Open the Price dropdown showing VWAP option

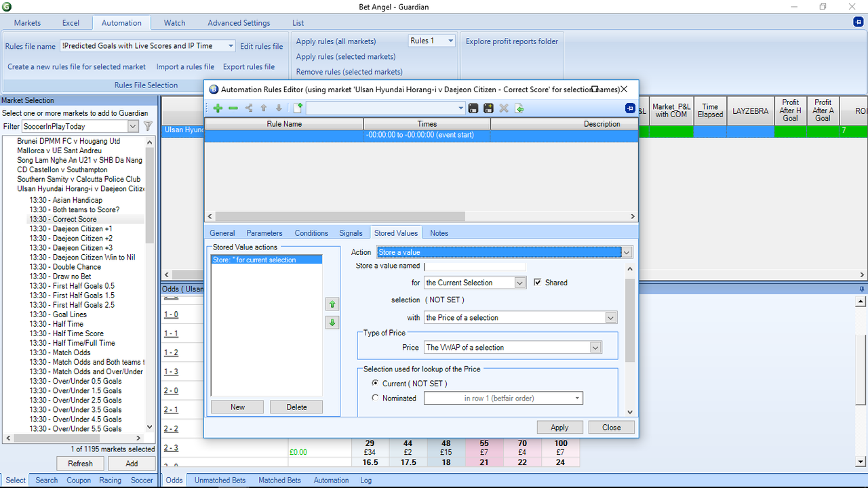pos(595,347)
